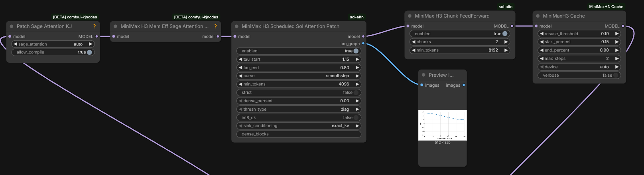
Task: Change the sink_conditioning exact_kv option
Action: pos(299,126)
